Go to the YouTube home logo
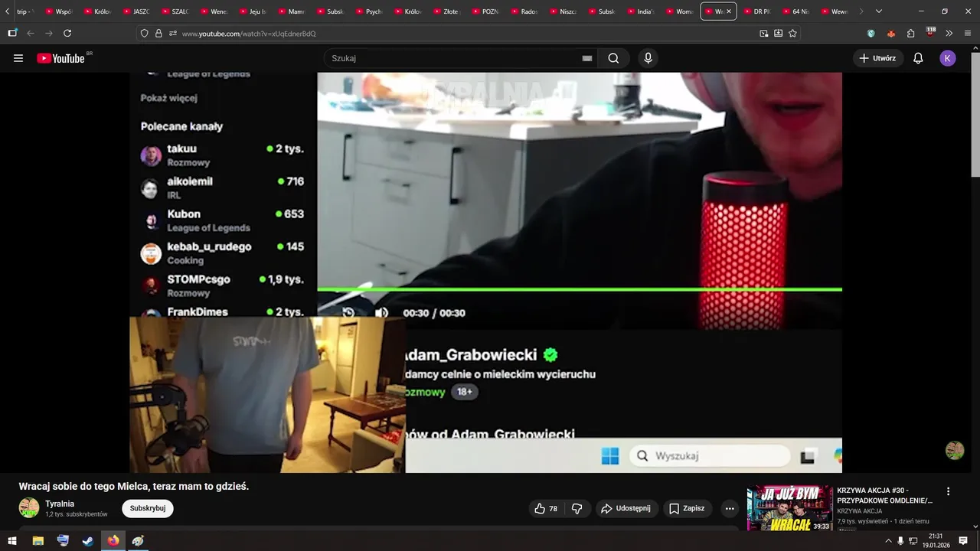This screenshot has height=551, width=980. pos(60,58)
